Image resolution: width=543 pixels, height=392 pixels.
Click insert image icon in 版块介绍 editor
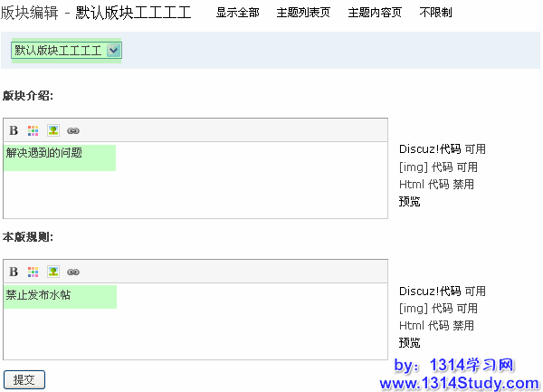[53, 130]
